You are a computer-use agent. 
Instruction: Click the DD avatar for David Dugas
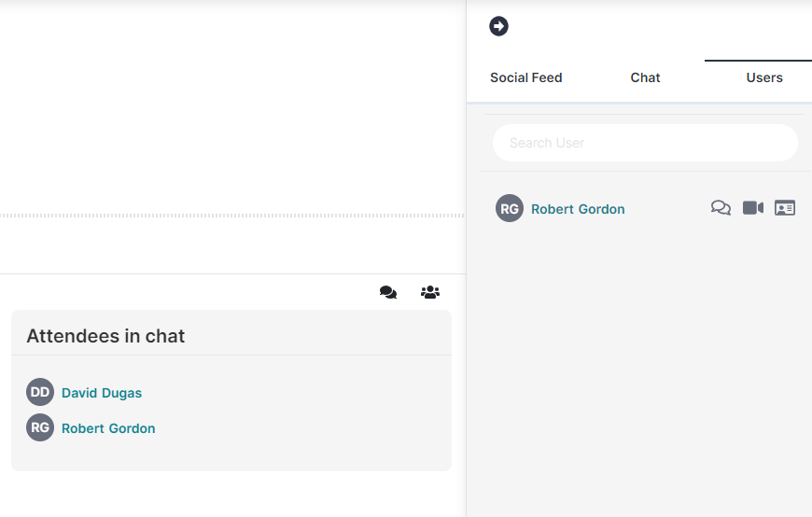tap(40, 392)
